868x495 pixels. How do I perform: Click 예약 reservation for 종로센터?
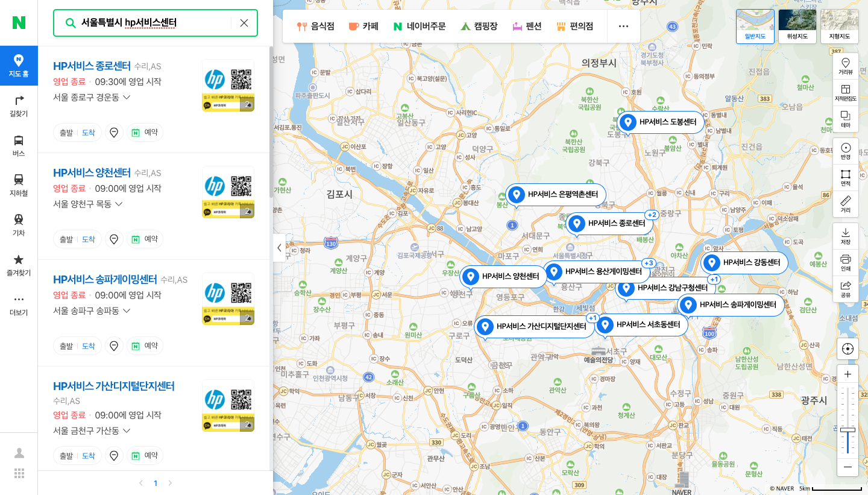145,133
